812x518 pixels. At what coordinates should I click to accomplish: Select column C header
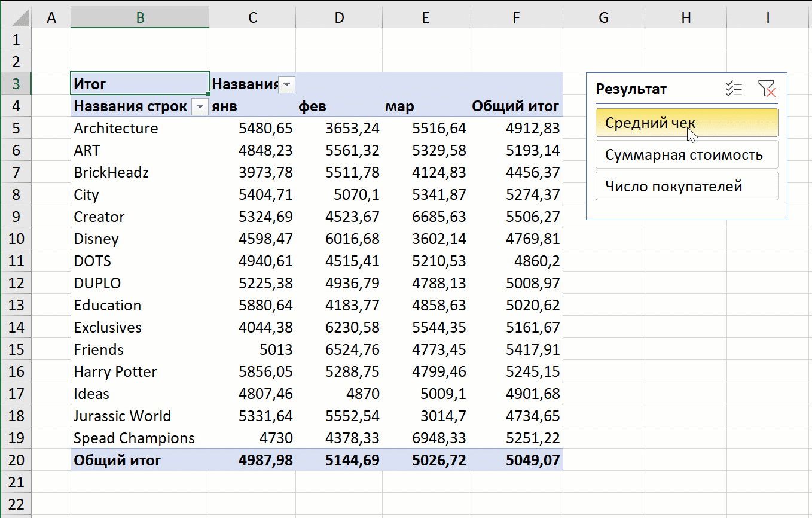[252, 18]
